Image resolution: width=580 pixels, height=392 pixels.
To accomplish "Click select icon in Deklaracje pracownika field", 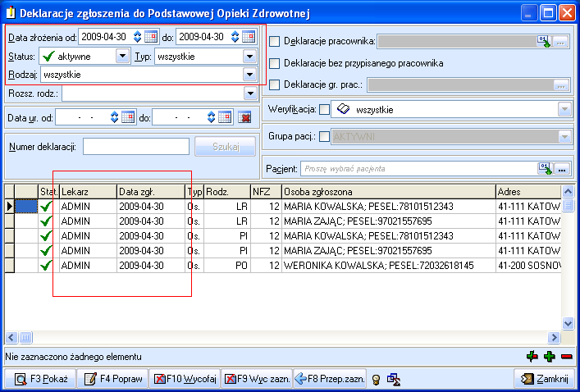I will point(544,42).
